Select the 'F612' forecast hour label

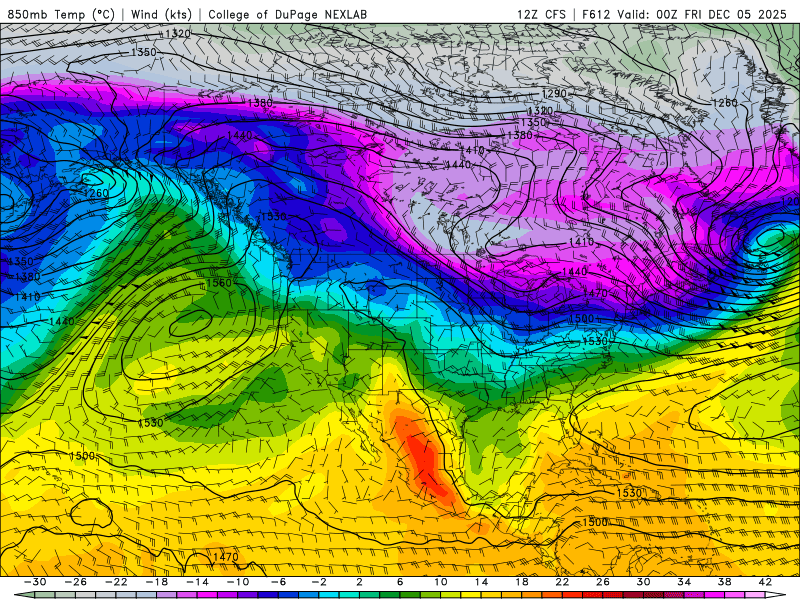pyautogui.click(x=596, y=14)
